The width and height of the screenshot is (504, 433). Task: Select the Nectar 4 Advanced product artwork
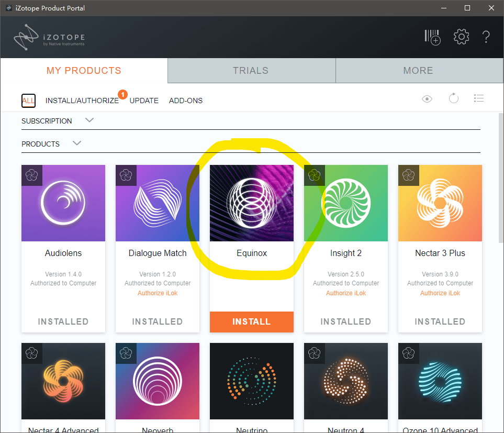pyautogui.click(x=63, y=381)
